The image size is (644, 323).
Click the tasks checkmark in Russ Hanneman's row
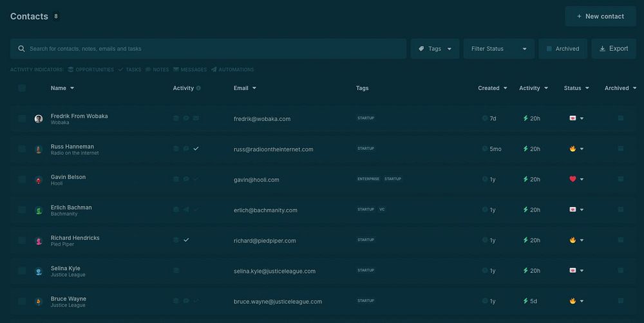(196, 149)
